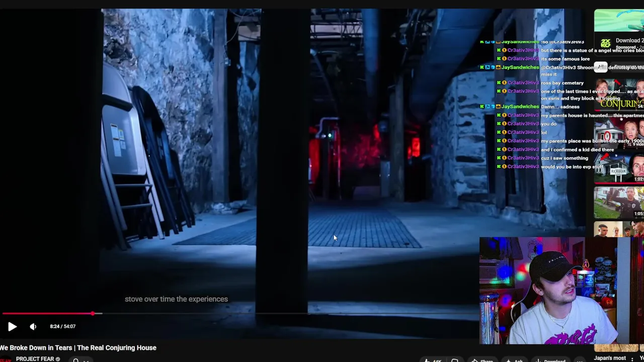Open the 'Download 2' sponsored ad title
The height and width of the screenshot is (362, 644).
[x=629, y=40]
